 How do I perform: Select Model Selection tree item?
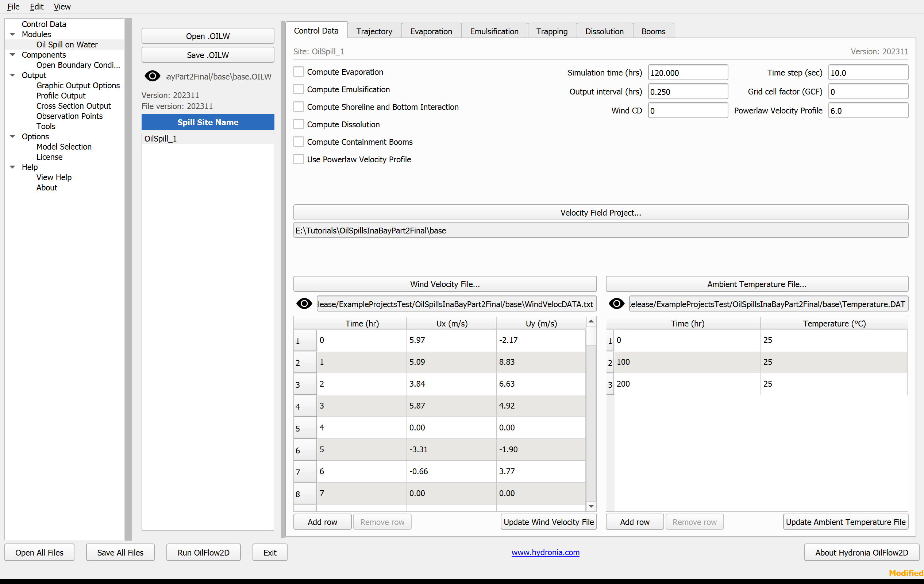click(x=64, y=147)
